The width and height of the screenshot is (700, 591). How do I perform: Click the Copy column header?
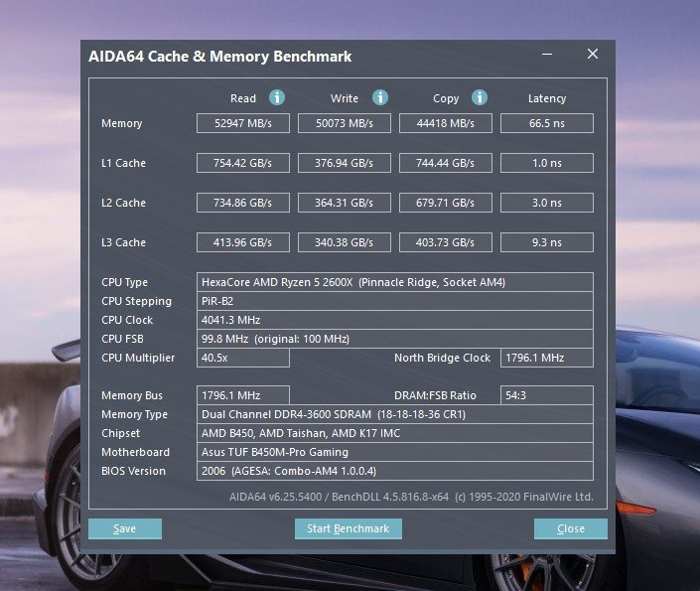(x=446, y=98)
